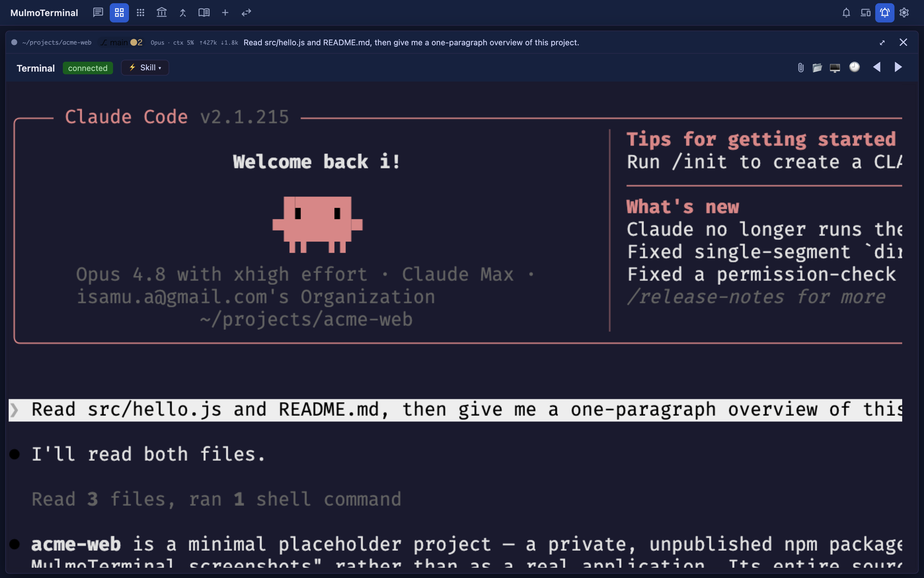Open the bank building icon view
Viewport: 924px width, 578px height.
[161, 13]
